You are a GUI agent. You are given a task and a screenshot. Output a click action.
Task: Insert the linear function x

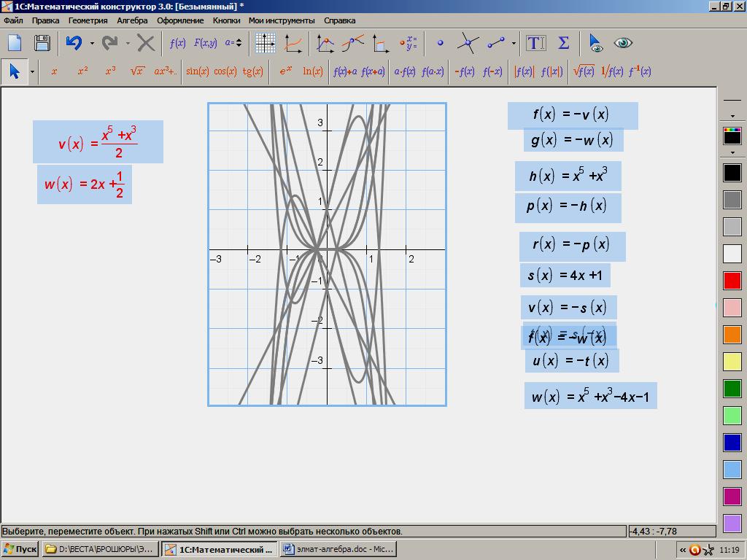54,71
